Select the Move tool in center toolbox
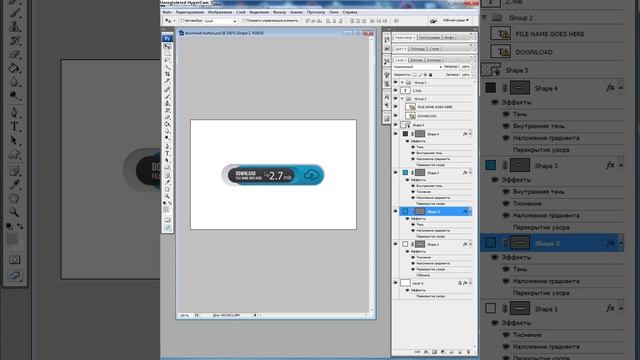Screen dimensions: 640x360 click(x=167, y=47)
